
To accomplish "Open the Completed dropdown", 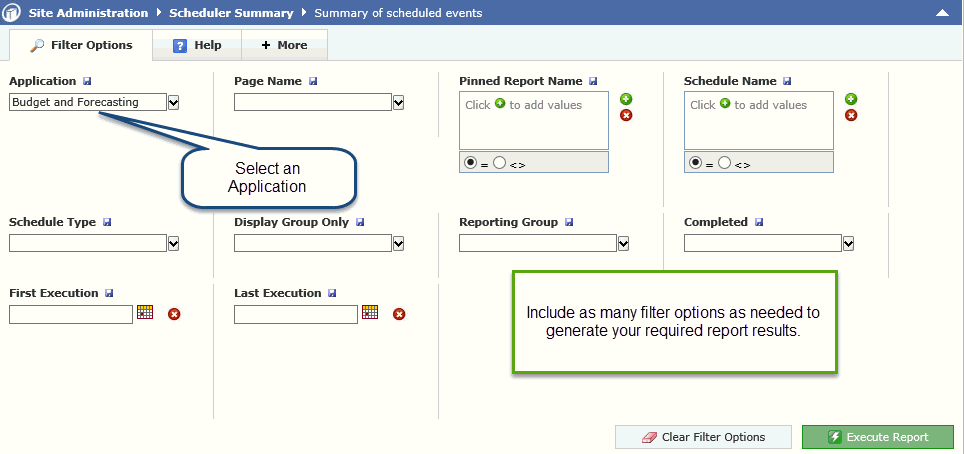I will point(849,243).
